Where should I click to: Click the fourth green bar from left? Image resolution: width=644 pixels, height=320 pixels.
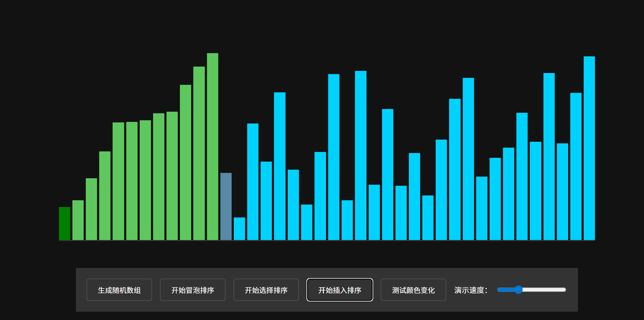tap(105, 195)
